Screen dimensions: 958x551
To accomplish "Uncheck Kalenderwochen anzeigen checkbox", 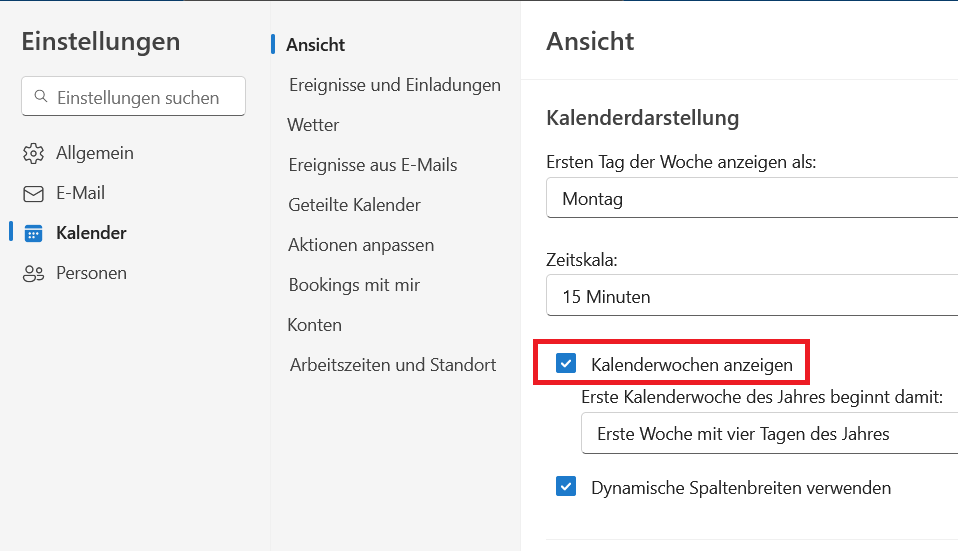I will click(x=566, y=363).
